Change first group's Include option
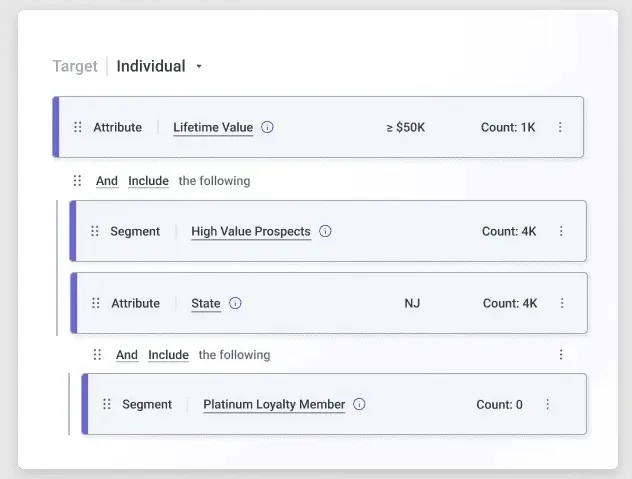 (148, 181)
